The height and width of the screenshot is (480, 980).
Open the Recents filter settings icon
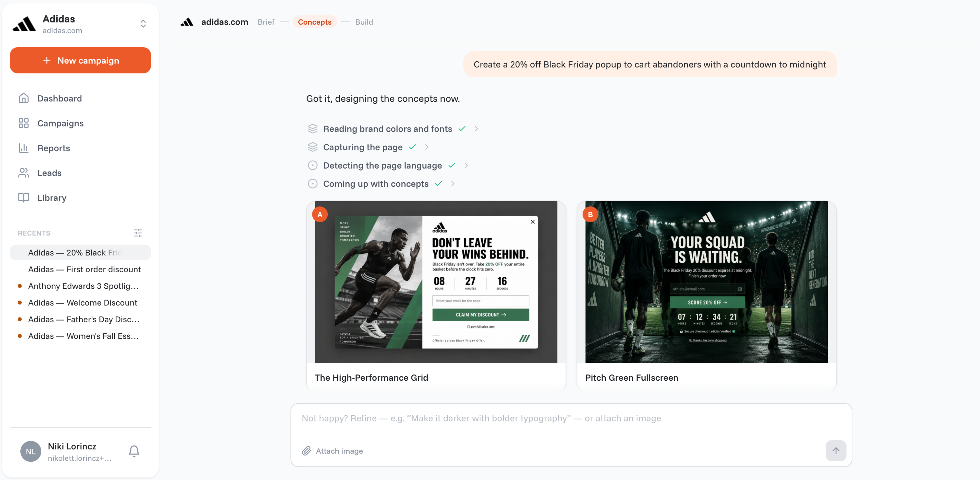138,233
